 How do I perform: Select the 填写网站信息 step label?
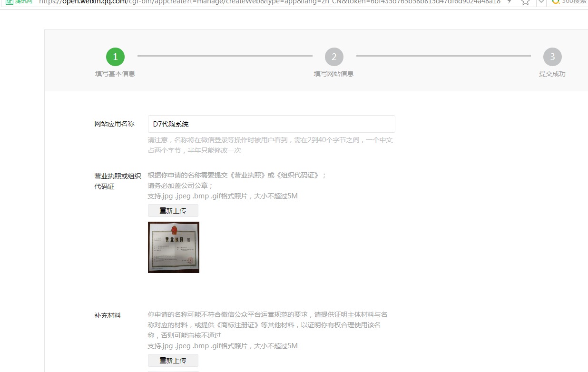[x=334, y=74]
